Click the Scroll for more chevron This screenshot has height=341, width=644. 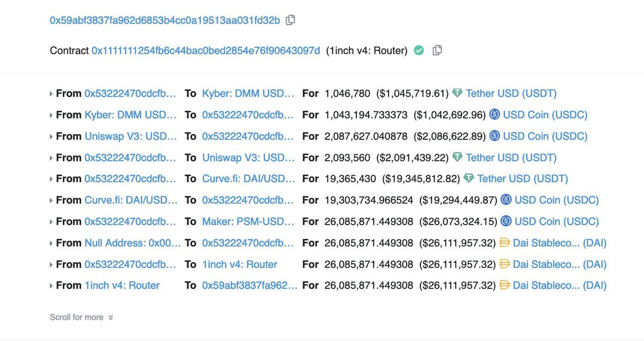tap(111, 317)
